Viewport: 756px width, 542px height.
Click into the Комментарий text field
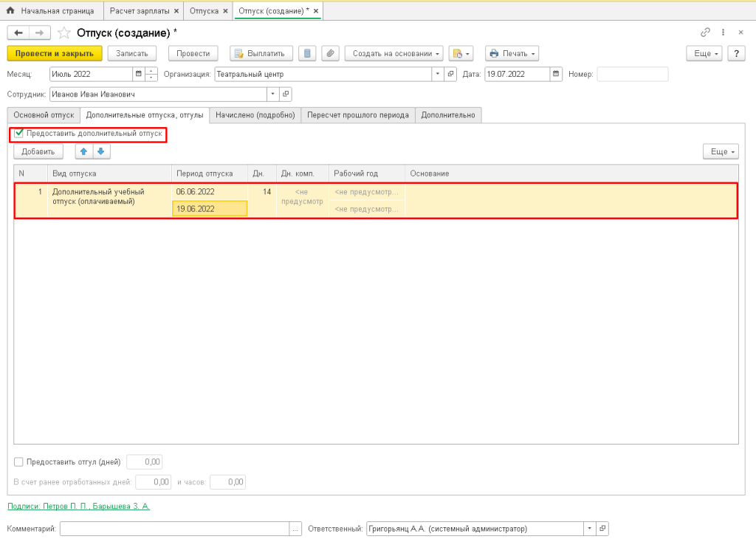click(x=174, y=529)
